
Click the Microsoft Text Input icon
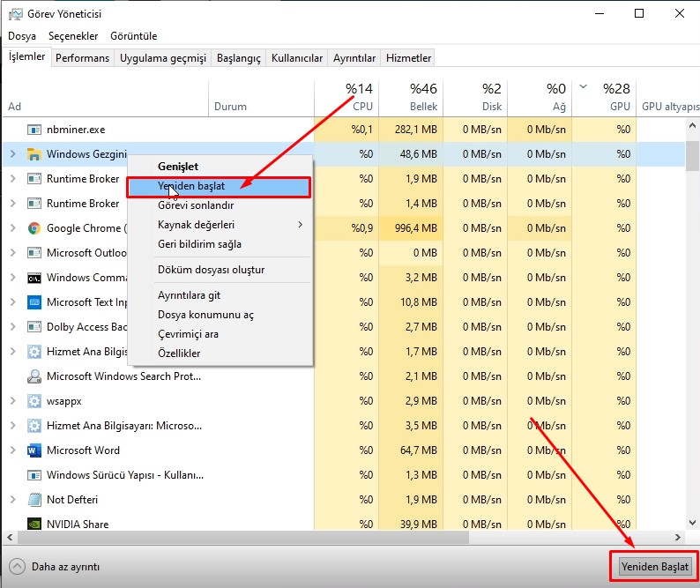pos(34,302)
